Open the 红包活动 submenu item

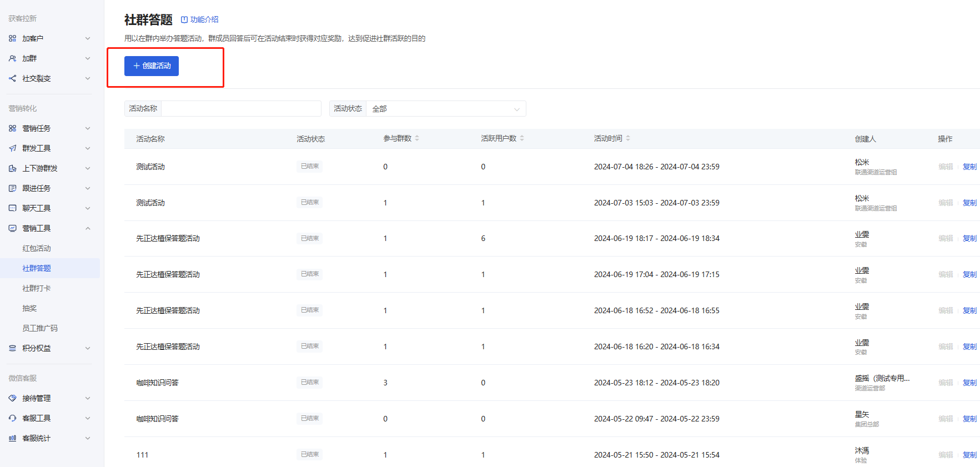(37, 248)
